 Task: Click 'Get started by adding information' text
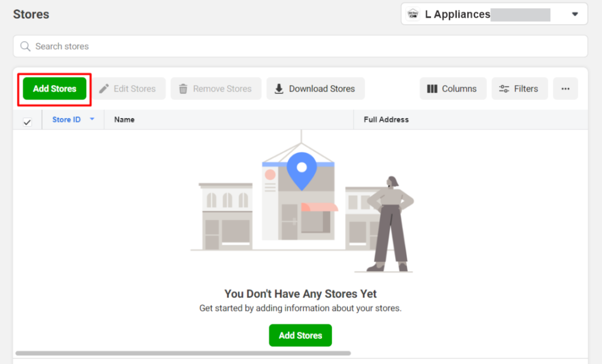[x=300, y=308]
